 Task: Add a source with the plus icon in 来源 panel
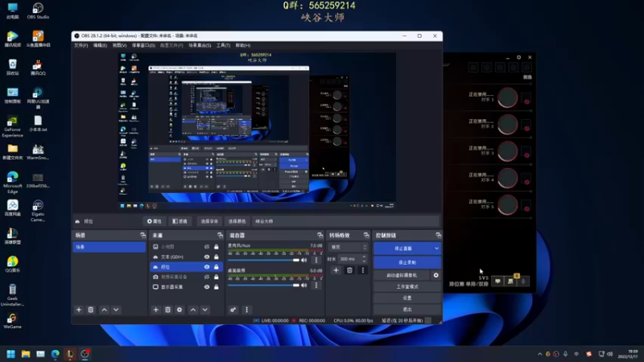155,310
